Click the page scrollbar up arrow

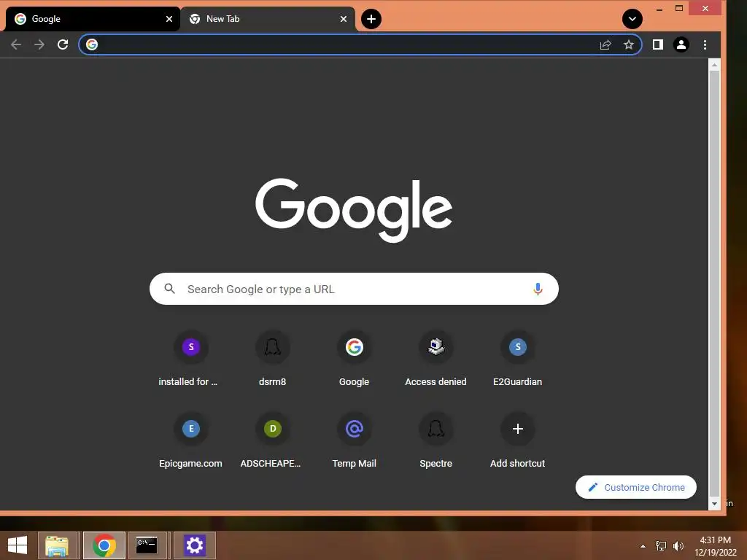714,64
